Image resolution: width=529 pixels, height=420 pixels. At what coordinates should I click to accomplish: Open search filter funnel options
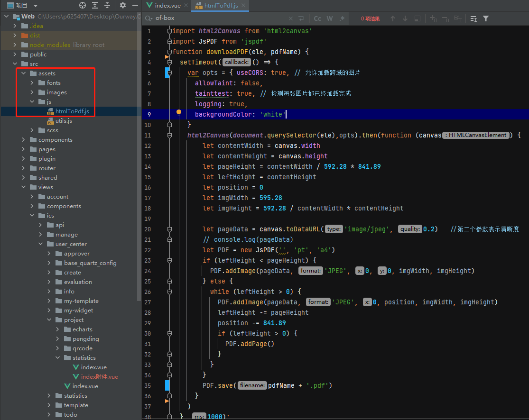click(486, 18)
